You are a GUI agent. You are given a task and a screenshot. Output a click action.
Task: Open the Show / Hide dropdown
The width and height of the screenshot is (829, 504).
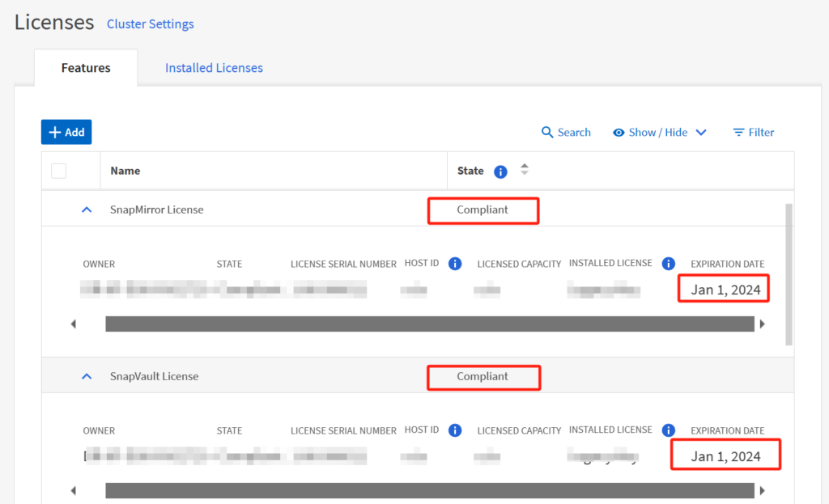point(660,132)
